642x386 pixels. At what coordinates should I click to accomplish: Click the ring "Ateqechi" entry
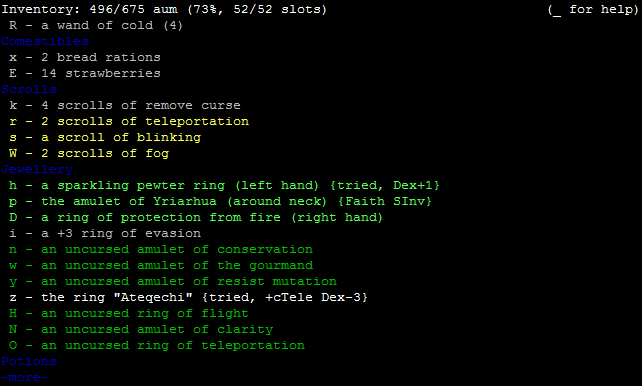point(188,297)
